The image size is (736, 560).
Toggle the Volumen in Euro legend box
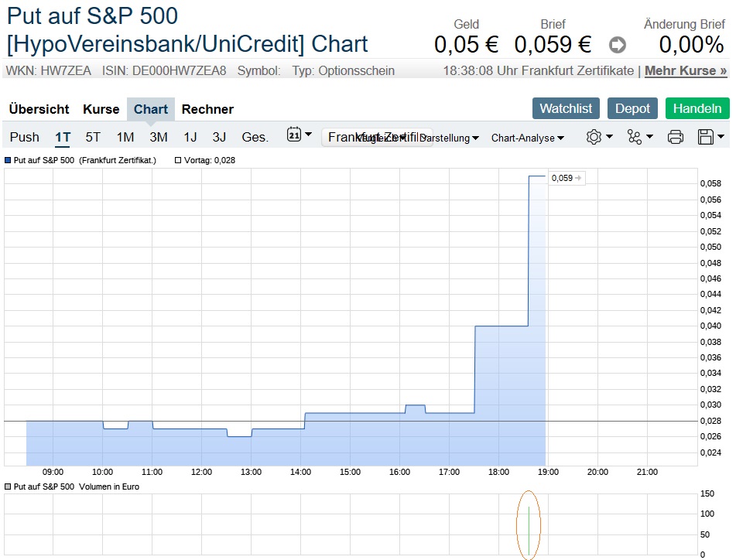(x=8, y=487)
